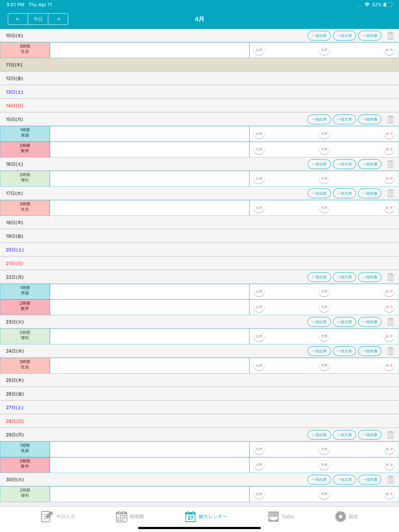Mark 遅/早 for 15日 1時限 英語

[389, 134]
